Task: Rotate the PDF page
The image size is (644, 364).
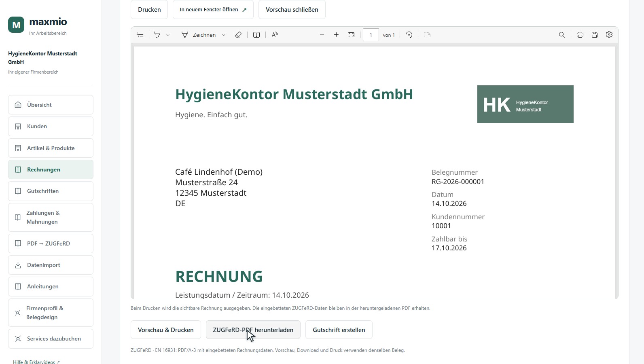Action: [x=409, y=35]
